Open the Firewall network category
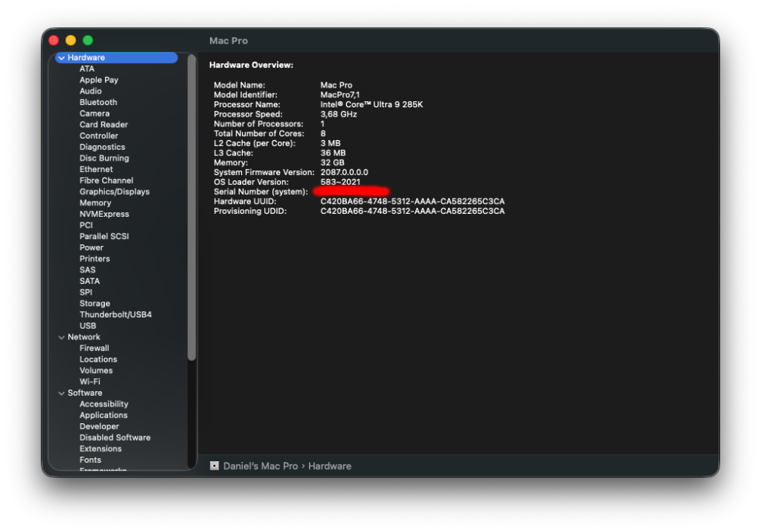 [x=94, y=348]
